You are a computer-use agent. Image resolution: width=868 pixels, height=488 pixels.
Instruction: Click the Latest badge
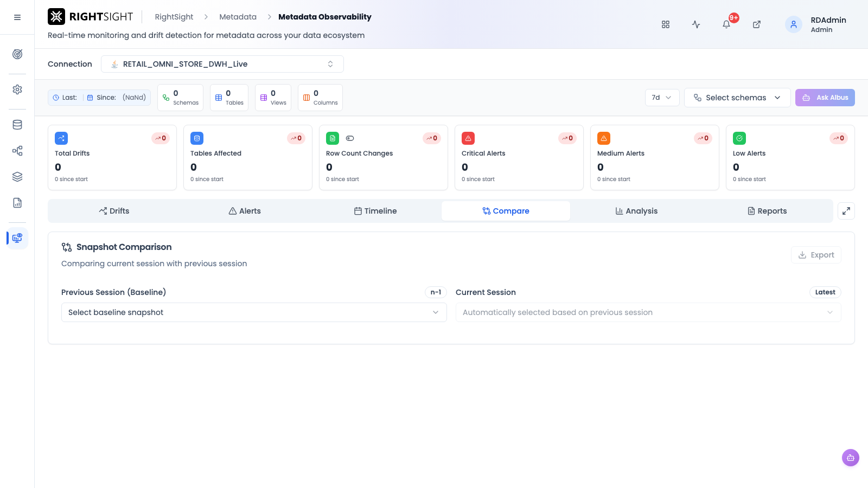click(x=825, y=292)
